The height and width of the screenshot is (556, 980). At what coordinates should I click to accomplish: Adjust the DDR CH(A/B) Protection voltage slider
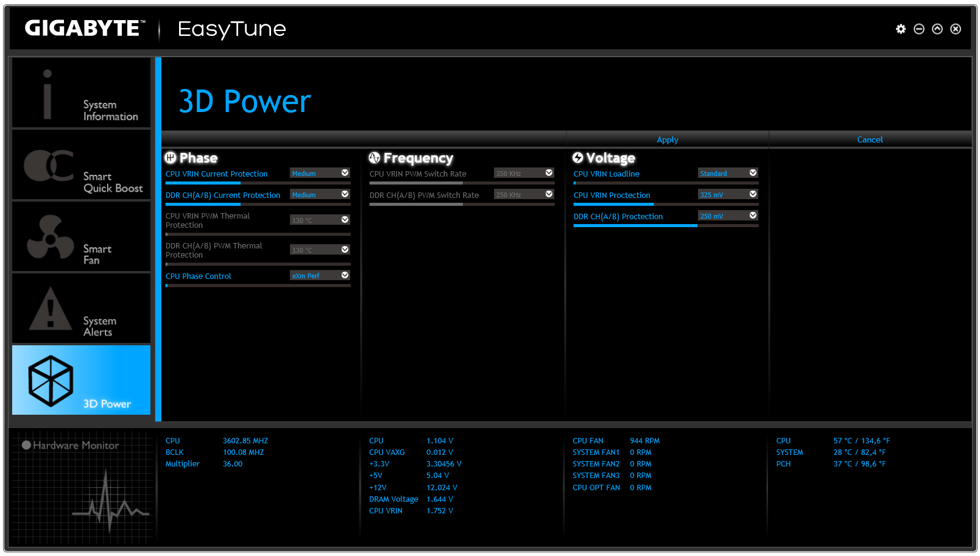[x=666, y=225]
